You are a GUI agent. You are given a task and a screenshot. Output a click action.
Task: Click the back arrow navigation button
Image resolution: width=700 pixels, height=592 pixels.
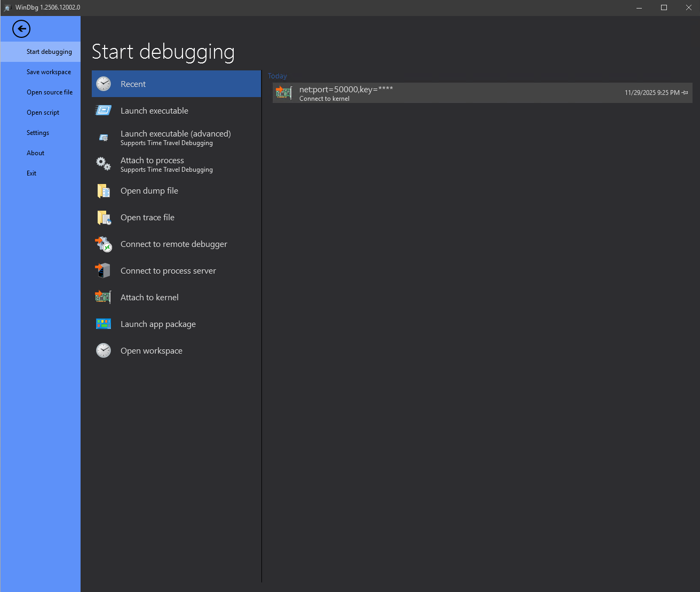tap(21, 29)
